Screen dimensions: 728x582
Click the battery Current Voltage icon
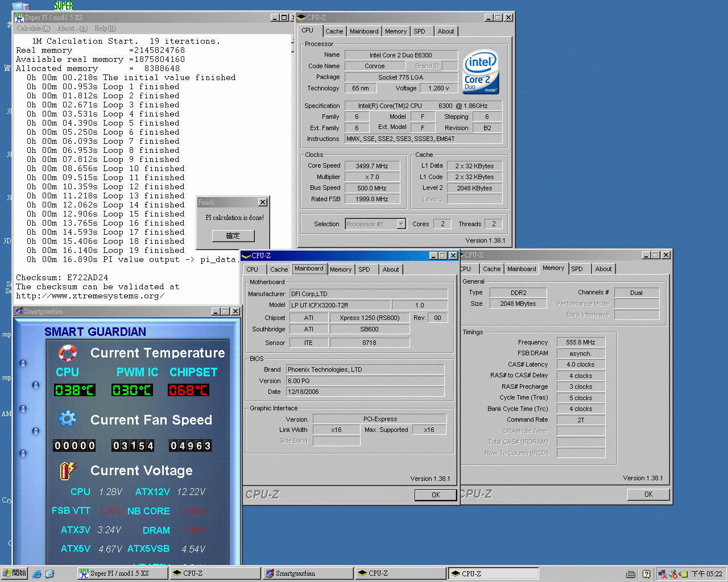68,470
